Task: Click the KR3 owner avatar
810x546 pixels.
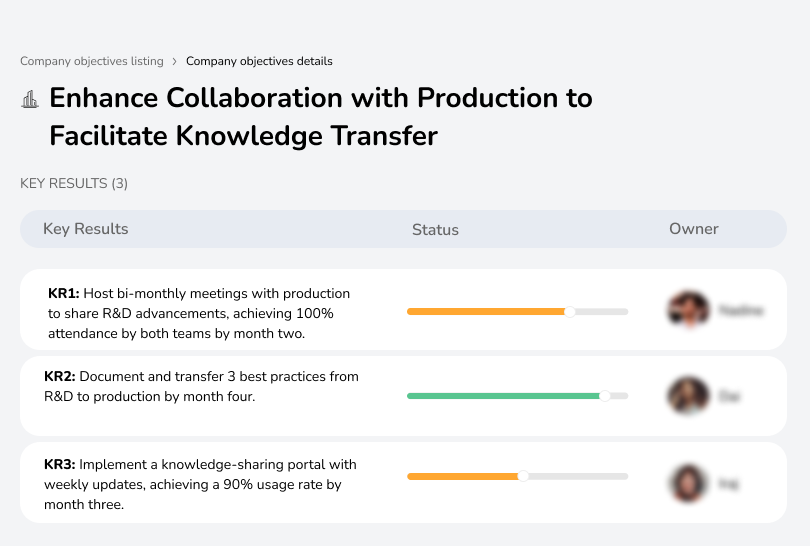Action: (688, 483)
